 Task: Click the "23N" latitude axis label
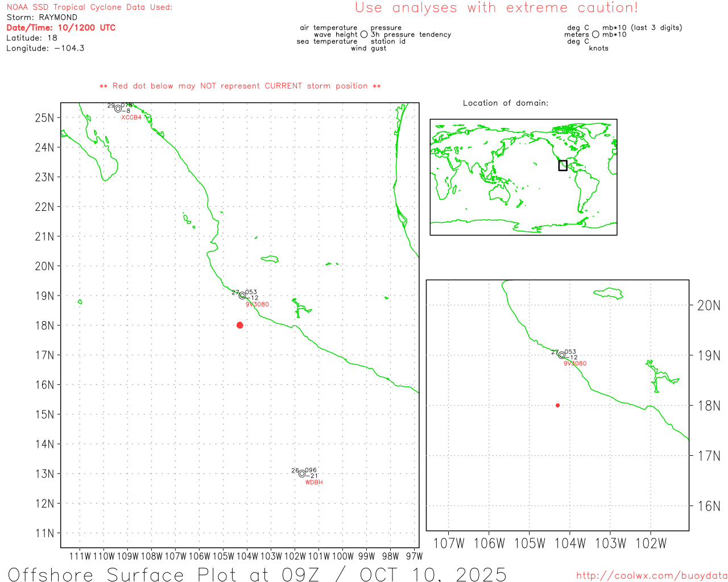coord(44,177)
